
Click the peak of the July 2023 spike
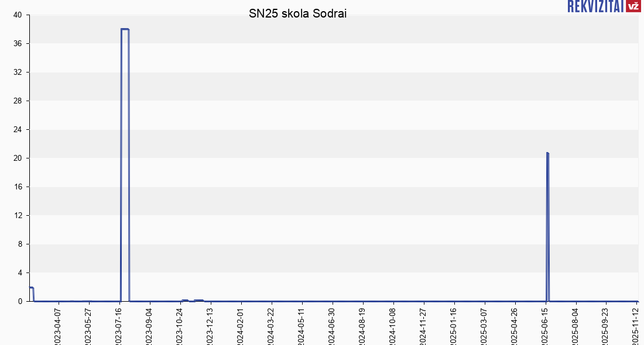(x=125, y=29)
